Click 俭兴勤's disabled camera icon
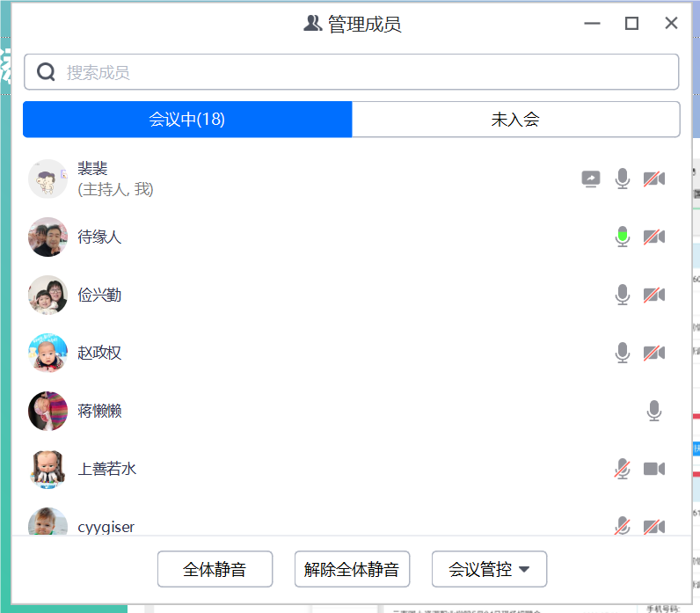700x613 pixels. pyautogui.click(x=653, y=295)
